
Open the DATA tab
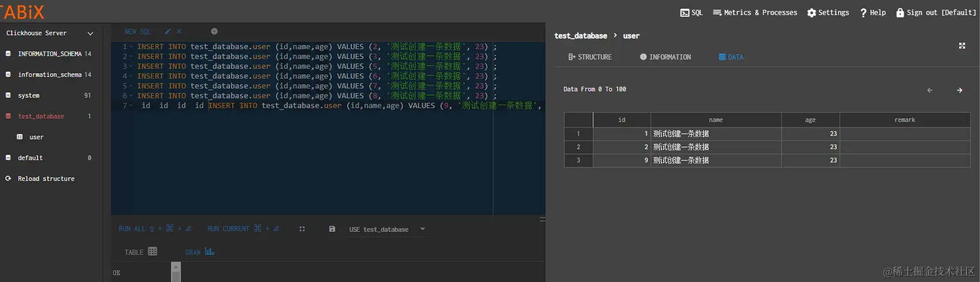(x=731, y=57)
